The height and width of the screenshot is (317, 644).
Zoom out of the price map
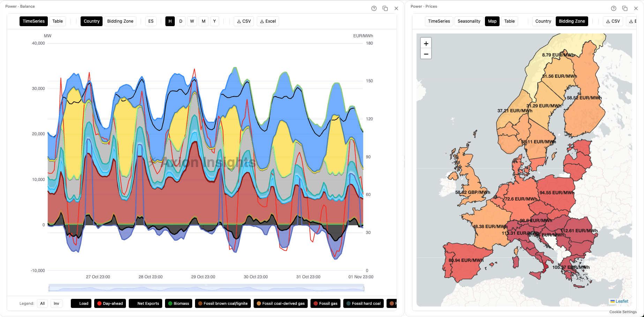[x=426, y=54]
